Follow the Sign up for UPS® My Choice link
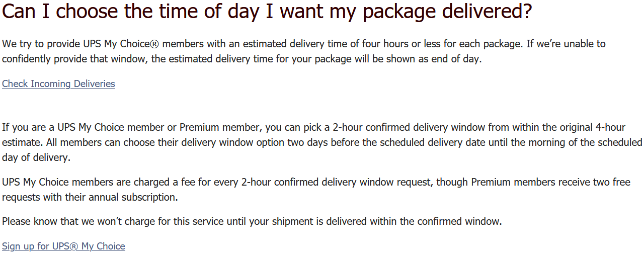This screenshot has width=644, height=255. coord(63,246)
